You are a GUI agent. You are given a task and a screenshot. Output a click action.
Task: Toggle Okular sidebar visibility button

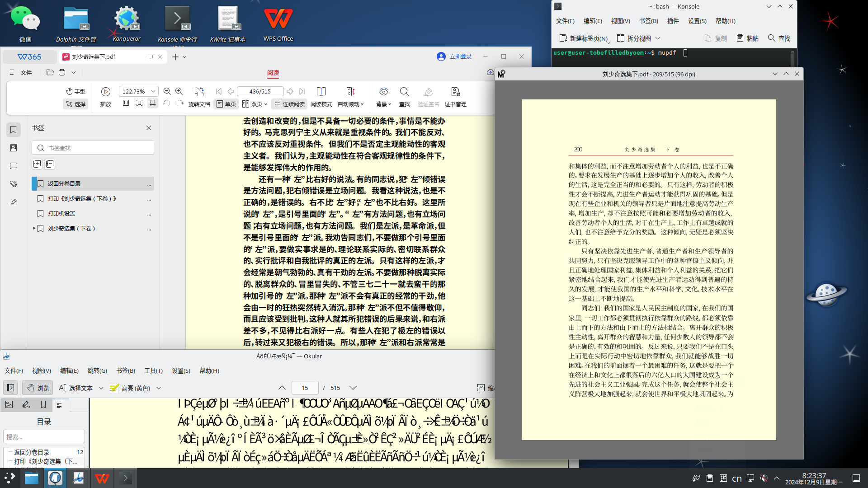tap(10, 388)
